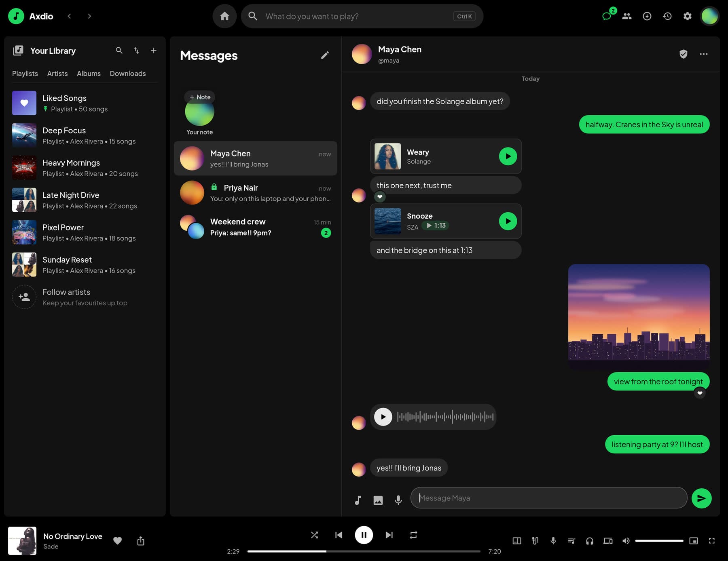
Task: Attach an image to the message
Action: coord(378,500)
